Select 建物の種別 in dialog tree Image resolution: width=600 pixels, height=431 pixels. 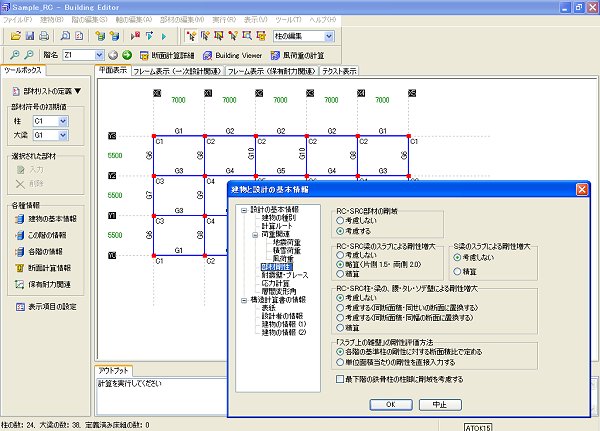pos(279,218)
